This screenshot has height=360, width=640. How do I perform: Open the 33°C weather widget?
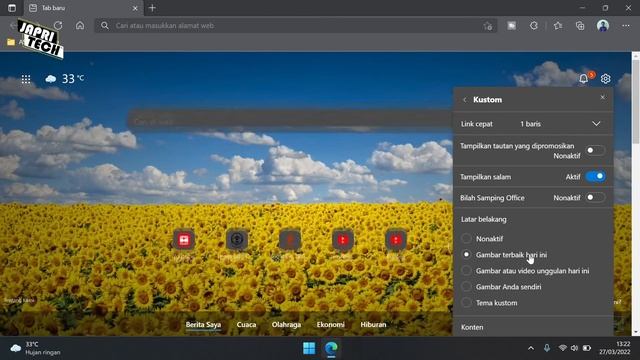(x=64, y=78)
